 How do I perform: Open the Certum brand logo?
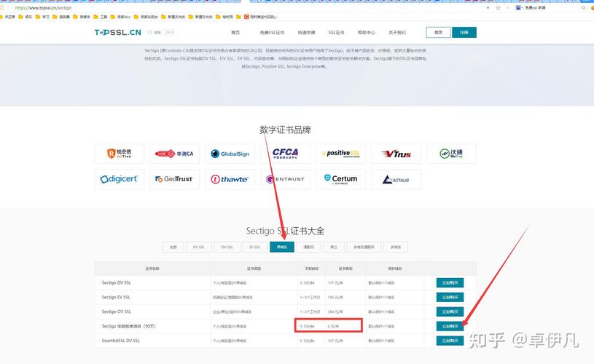[340, 179]
